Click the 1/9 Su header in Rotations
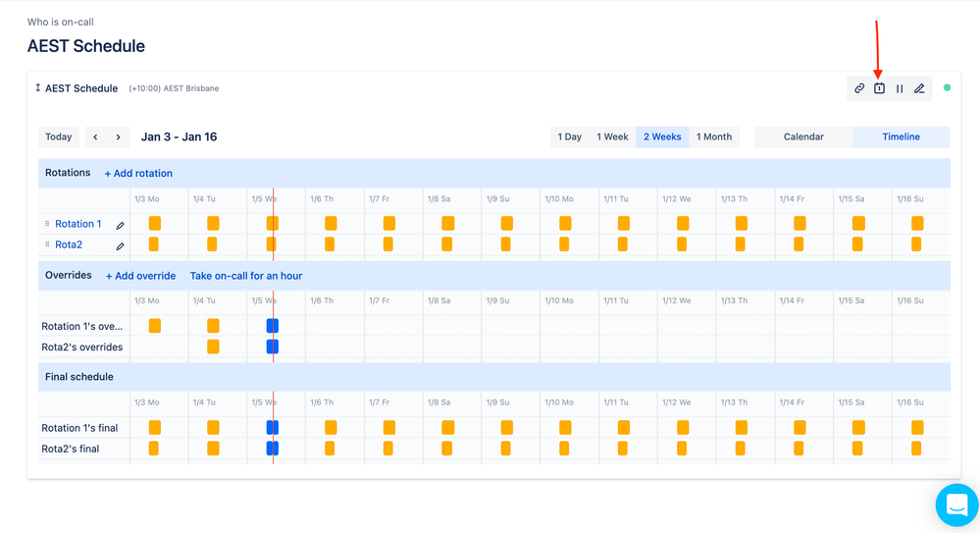 coord(498,199)
